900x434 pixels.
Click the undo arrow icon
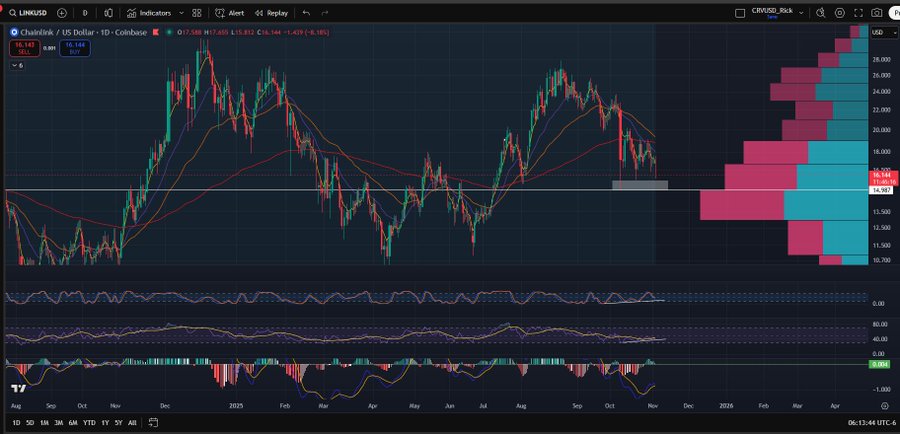click(306, 13)
